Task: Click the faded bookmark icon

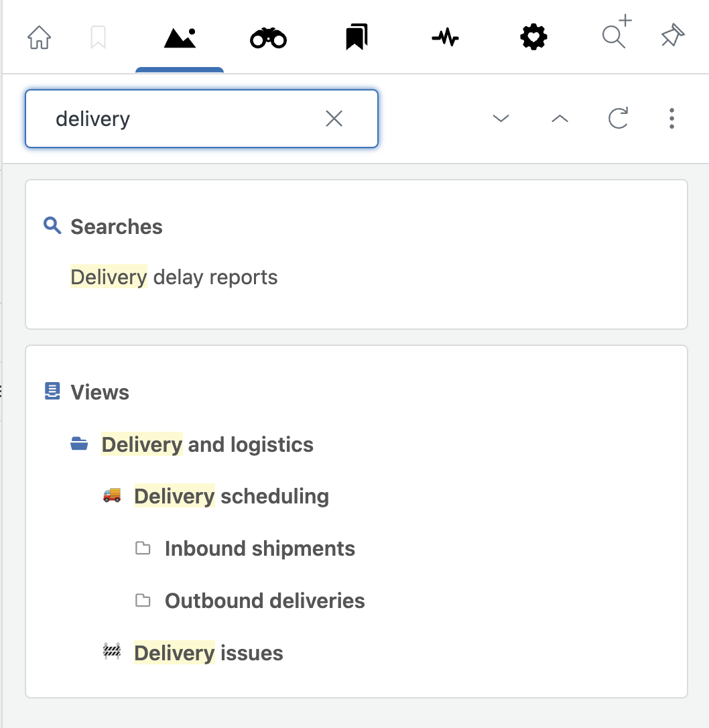Action: point(98,37)
